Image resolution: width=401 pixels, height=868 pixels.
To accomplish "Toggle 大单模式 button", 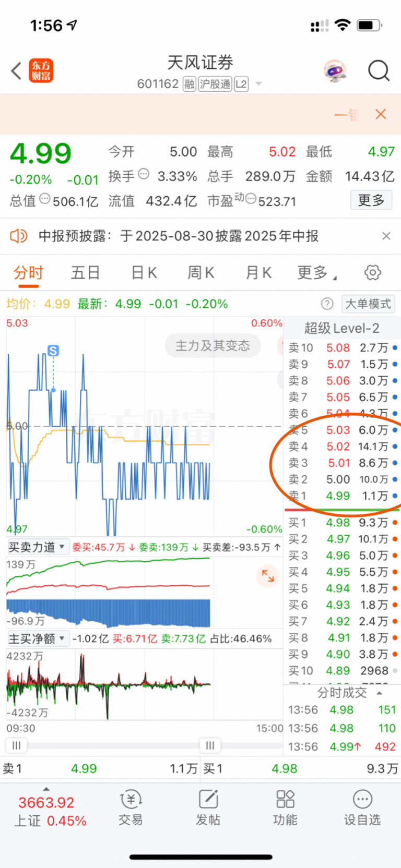I will pos(368,304).
